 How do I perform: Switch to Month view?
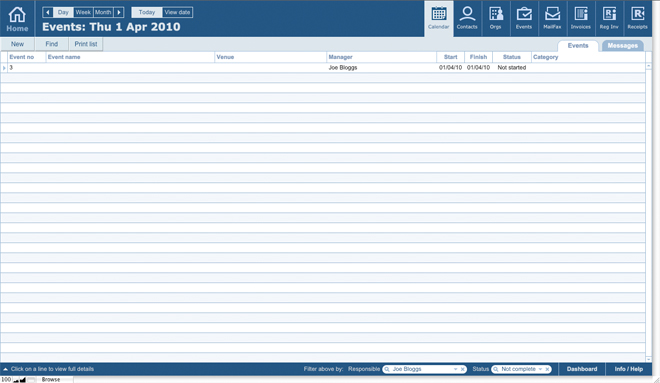pyautogui.click(x=103, y=12)
